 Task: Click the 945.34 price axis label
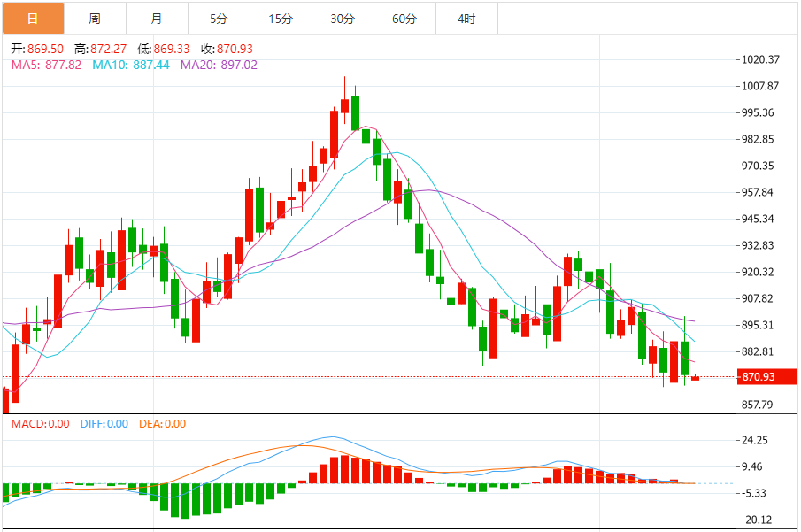[x=759, y=219]
